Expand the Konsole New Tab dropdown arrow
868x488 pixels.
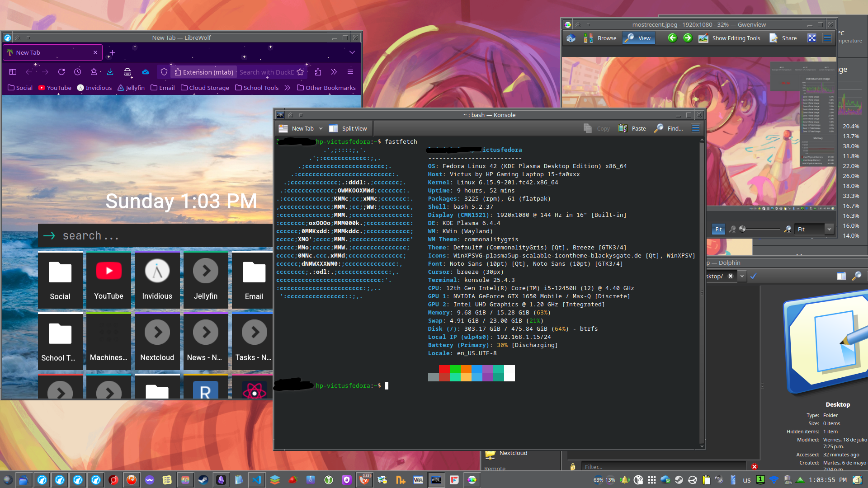point(321,128)
